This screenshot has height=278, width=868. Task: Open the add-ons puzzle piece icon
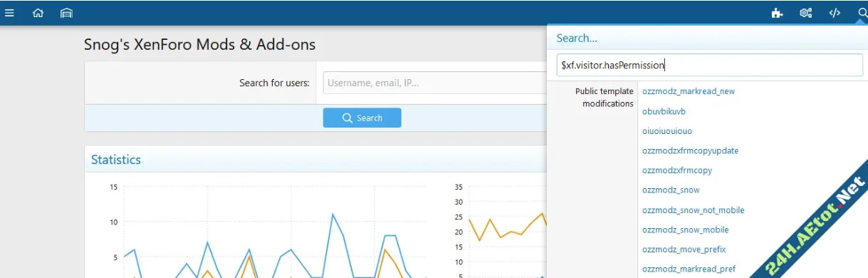click(778, 13)
